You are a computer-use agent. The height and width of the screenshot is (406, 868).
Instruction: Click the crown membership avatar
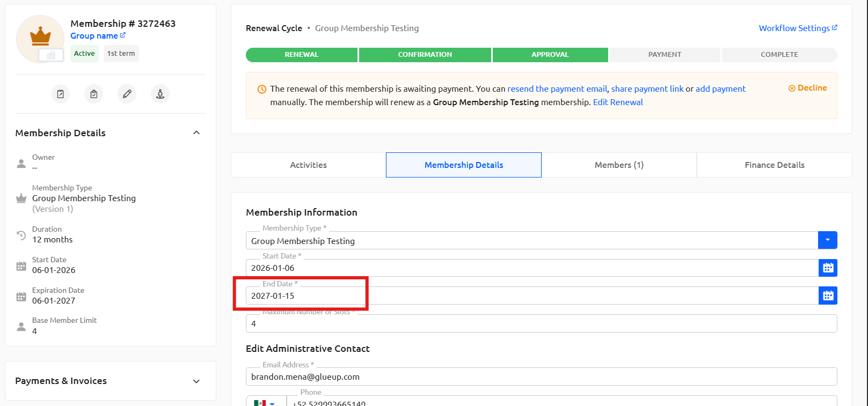[x=40, y=38]
